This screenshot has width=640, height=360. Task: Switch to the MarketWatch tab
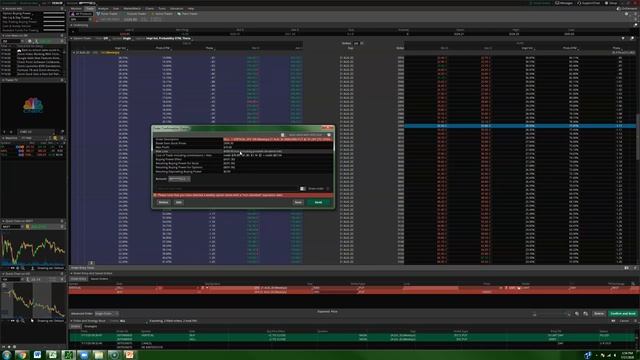click(132, 9)
